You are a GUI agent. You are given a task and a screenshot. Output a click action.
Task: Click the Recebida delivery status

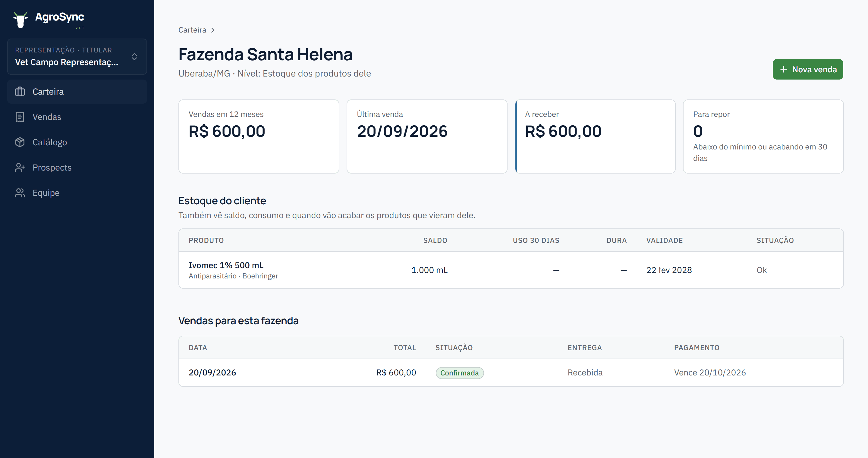(585, 372)
